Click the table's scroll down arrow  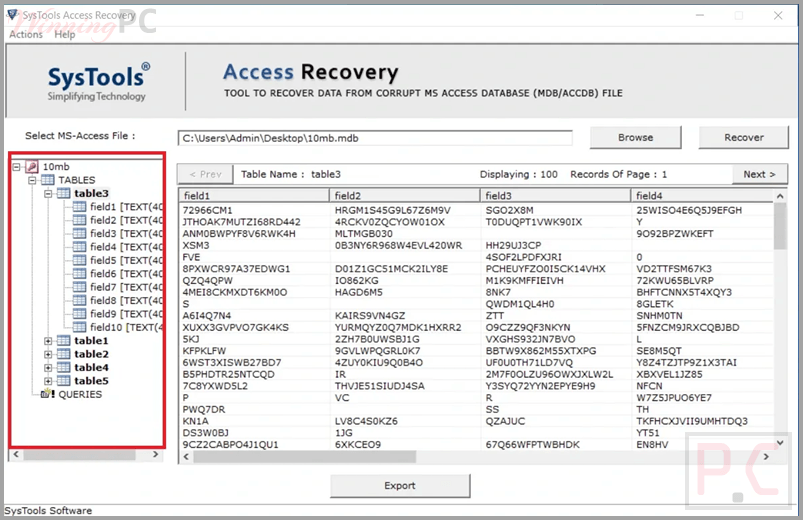pos(780,443)
